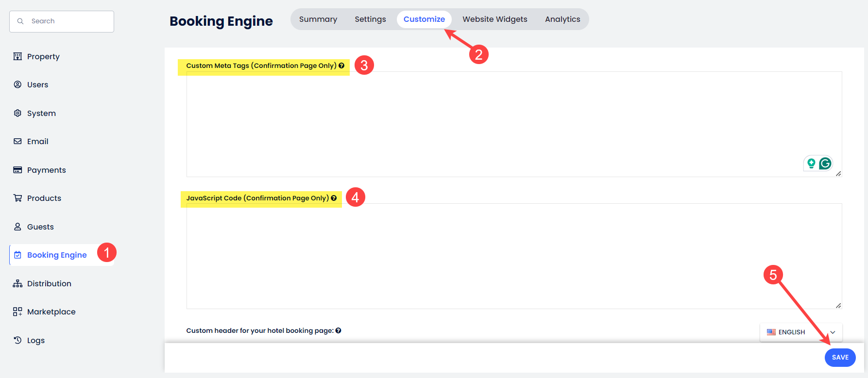Click help icon beside Custom Meta Tags label

tap(341, 66)
